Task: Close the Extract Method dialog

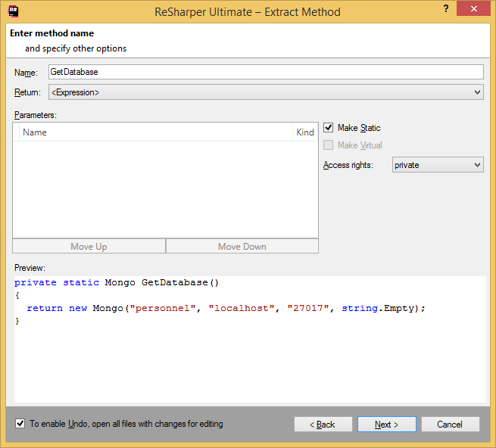Action: (x=473, y=10)
